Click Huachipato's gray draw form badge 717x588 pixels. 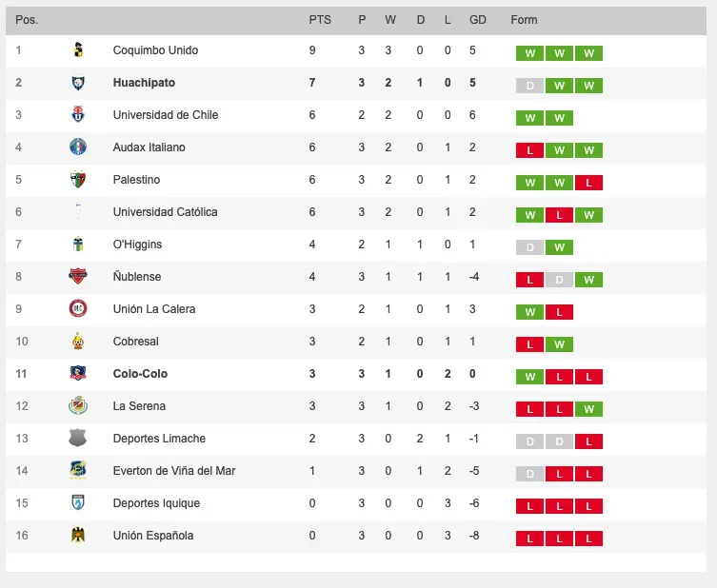pos(529,86)
